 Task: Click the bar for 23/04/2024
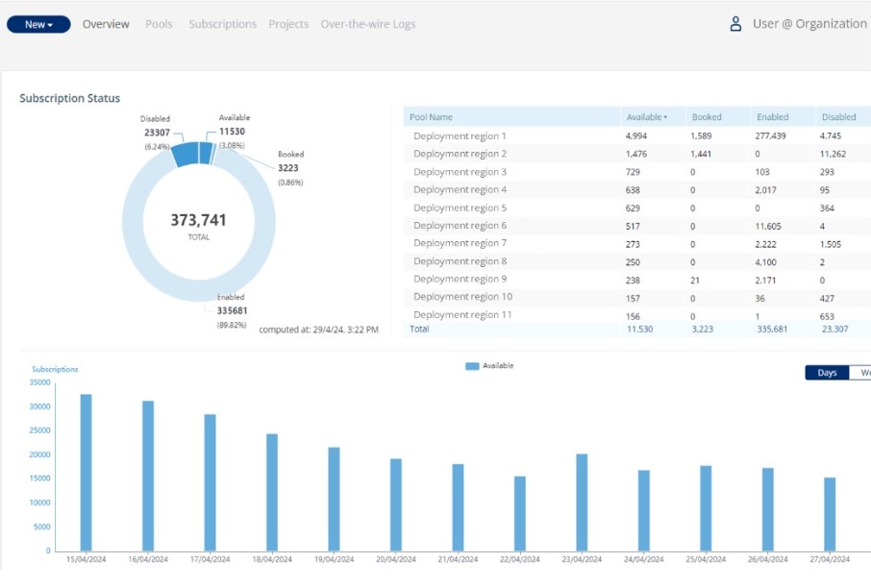[x=582, y=502]
